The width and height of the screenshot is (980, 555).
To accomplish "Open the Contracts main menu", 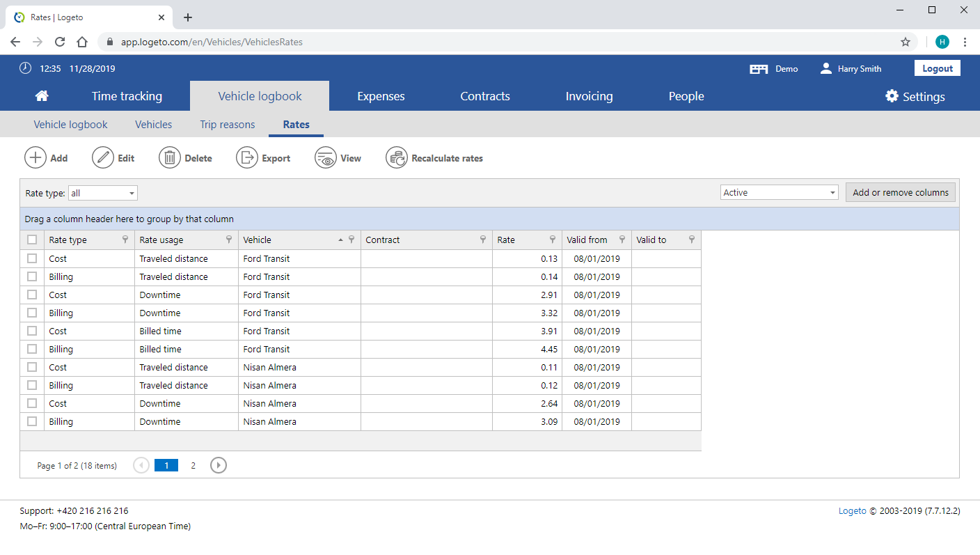I will pos(485,96).
